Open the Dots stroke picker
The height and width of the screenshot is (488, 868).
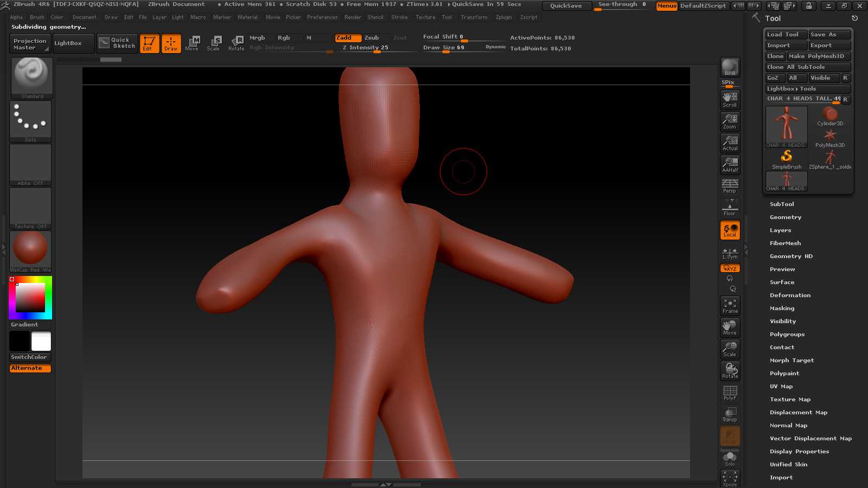tap(31, 121)
